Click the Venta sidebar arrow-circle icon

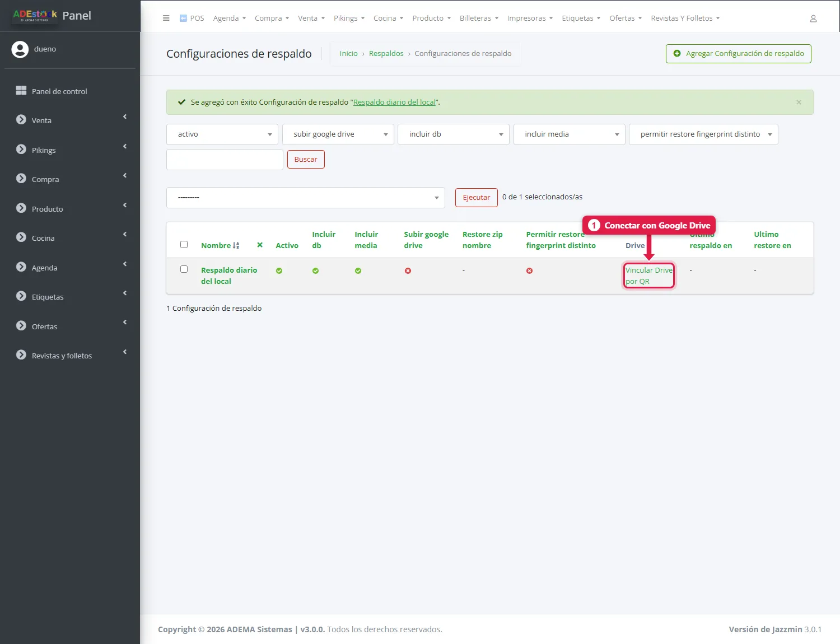pos(21,120)
